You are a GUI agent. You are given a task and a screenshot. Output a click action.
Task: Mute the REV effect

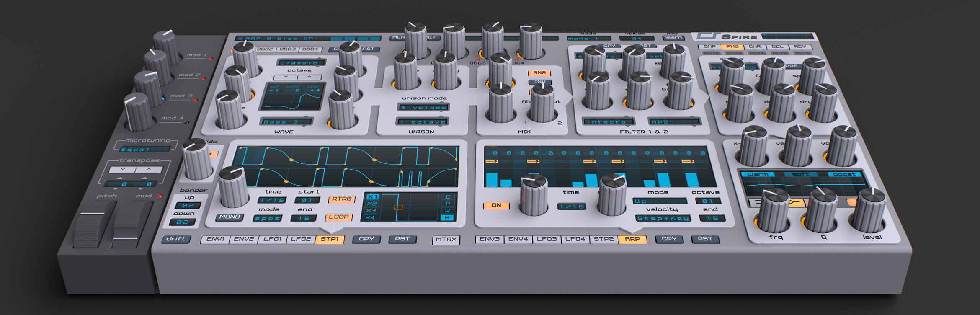tap(802, 53)
